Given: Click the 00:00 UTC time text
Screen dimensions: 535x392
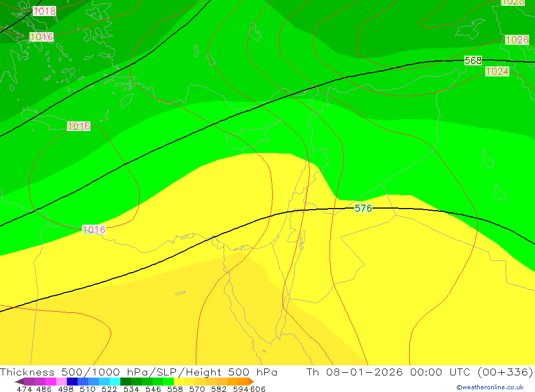Looking at the screenshot, I should pos(440,372).
